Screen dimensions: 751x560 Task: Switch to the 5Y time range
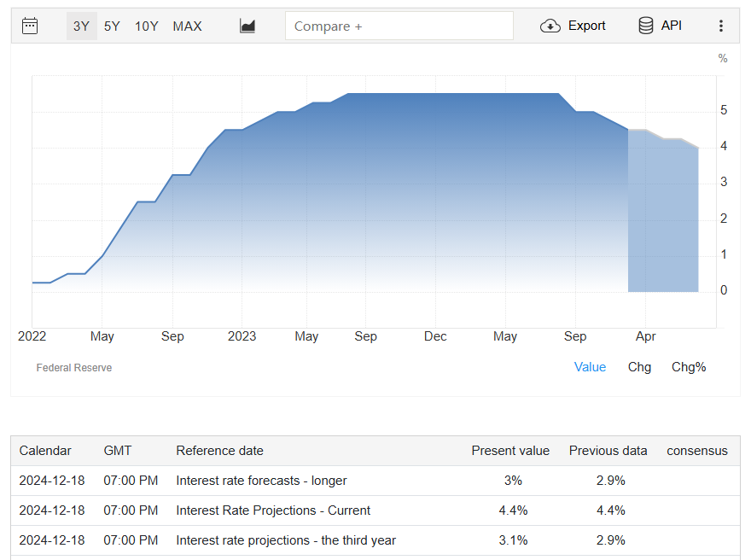click(112, 26)
